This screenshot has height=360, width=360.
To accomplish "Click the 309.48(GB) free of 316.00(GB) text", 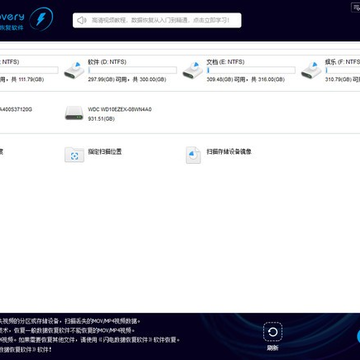I will click(246, 80).
